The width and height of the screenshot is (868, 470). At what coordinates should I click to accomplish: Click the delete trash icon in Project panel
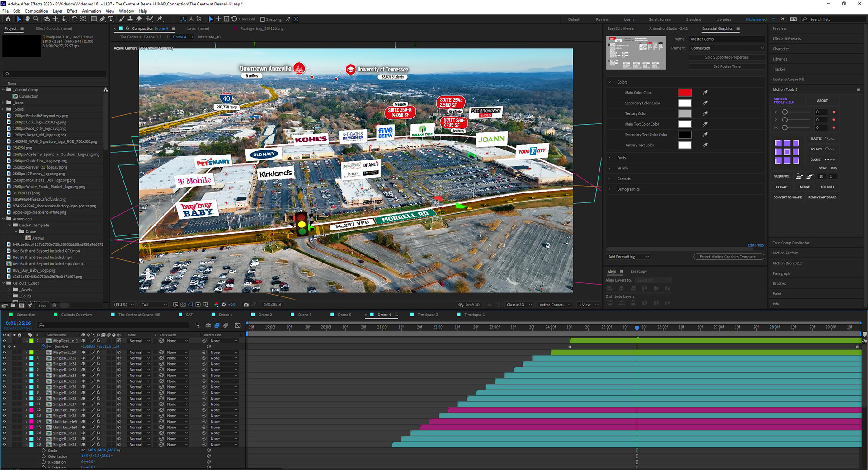(x=54, y=305)
